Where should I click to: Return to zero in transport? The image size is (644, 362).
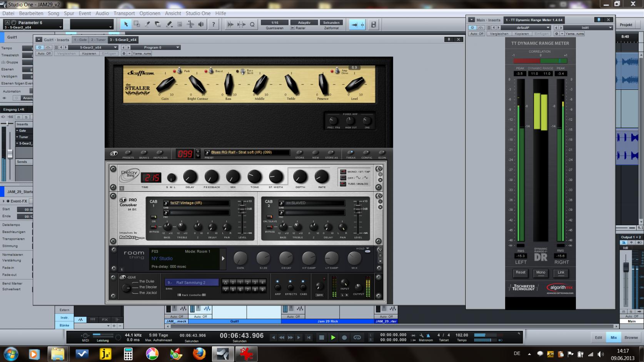click(309, 337)
